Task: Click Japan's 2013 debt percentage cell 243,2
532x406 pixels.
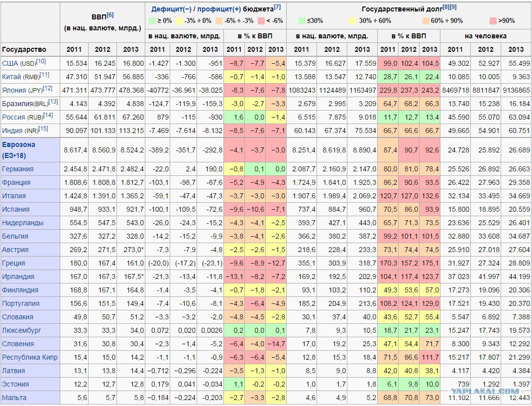Action: tap(429, 90)
